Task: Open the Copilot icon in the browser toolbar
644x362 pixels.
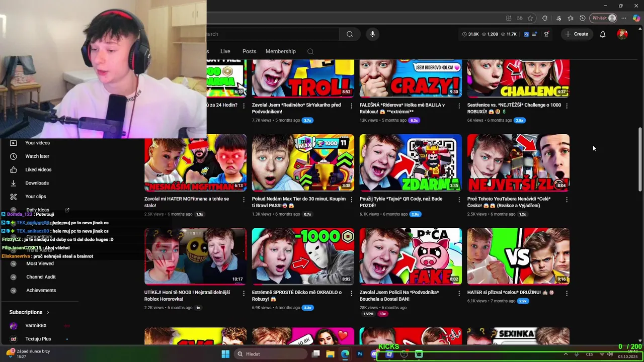Action: pos(636,18)
